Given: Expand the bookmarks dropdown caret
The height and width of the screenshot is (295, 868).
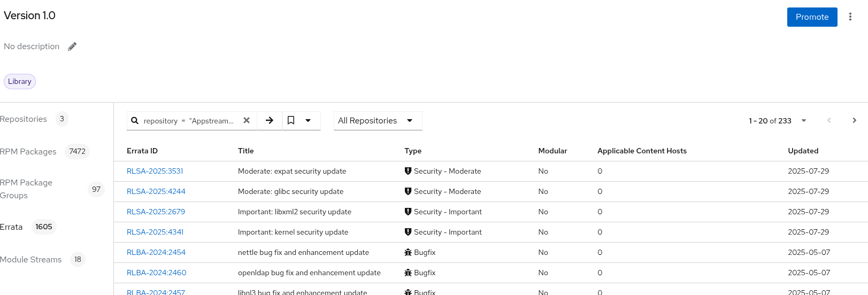Looking at the screenshot, I should [x=308, y=121].
